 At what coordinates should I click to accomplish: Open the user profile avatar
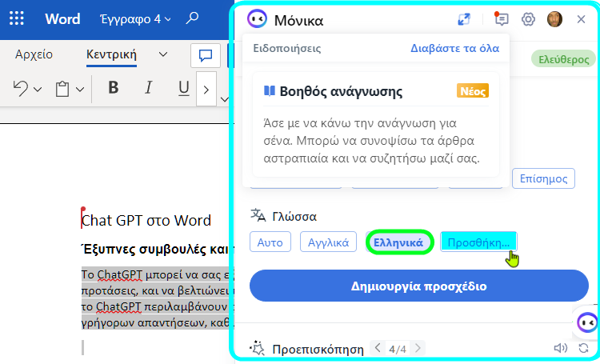tap(554, 18)
